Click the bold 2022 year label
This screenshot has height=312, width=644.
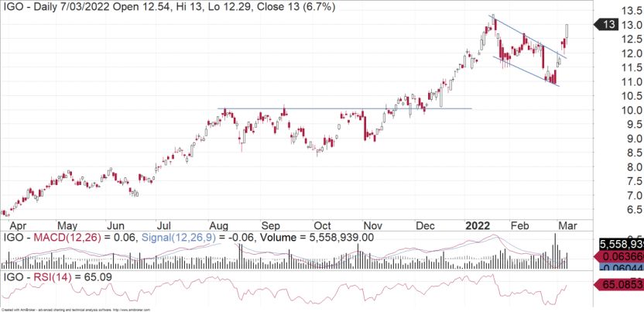(x=478, y=226)
